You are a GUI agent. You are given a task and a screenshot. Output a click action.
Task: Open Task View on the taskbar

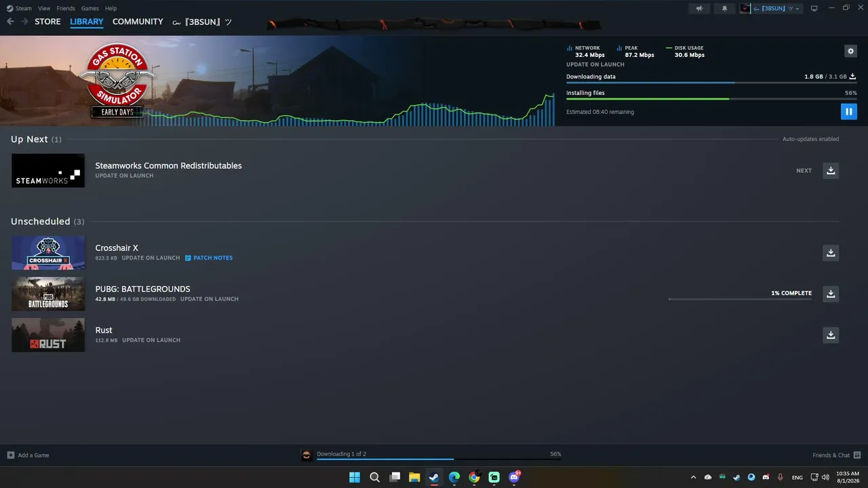[x=395, y=477]
